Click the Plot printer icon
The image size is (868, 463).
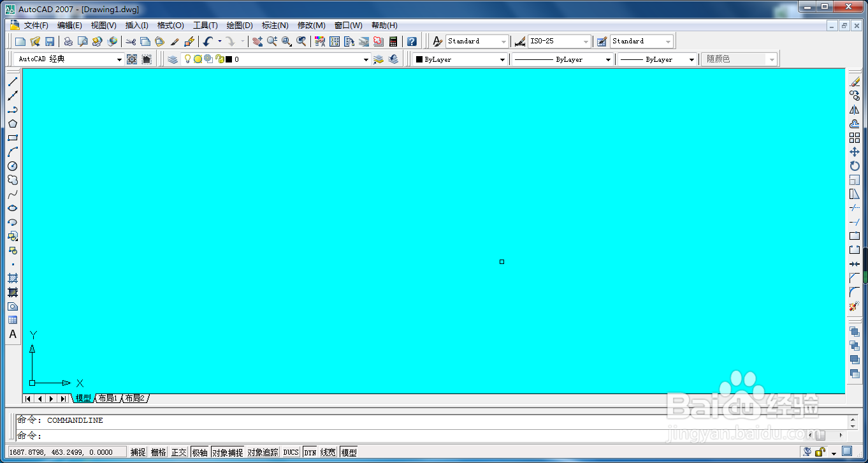(68, 41)
